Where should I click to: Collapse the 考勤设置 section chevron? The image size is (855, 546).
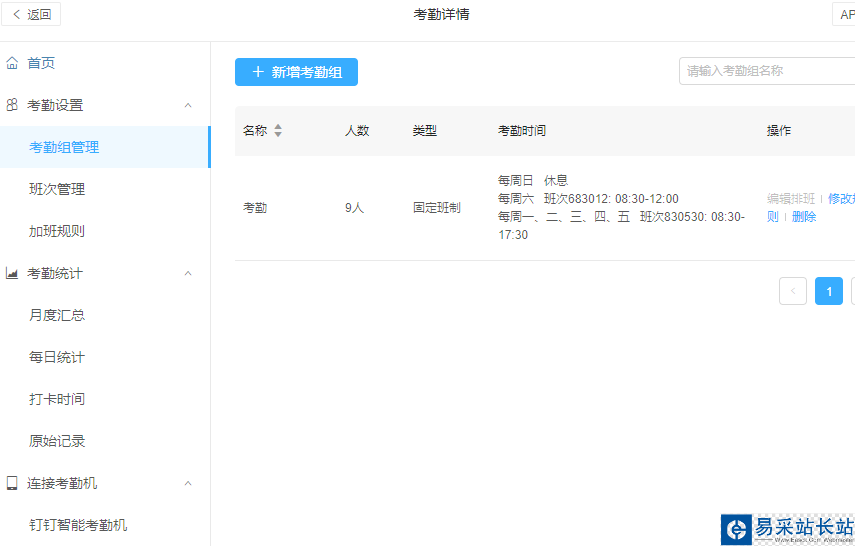[x=188, y=105]
